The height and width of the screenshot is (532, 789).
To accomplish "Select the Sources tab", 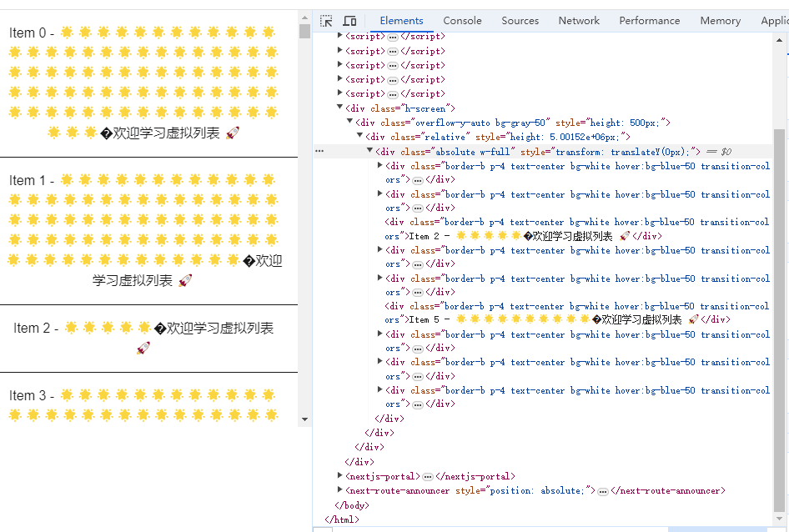I will point(520,20).
